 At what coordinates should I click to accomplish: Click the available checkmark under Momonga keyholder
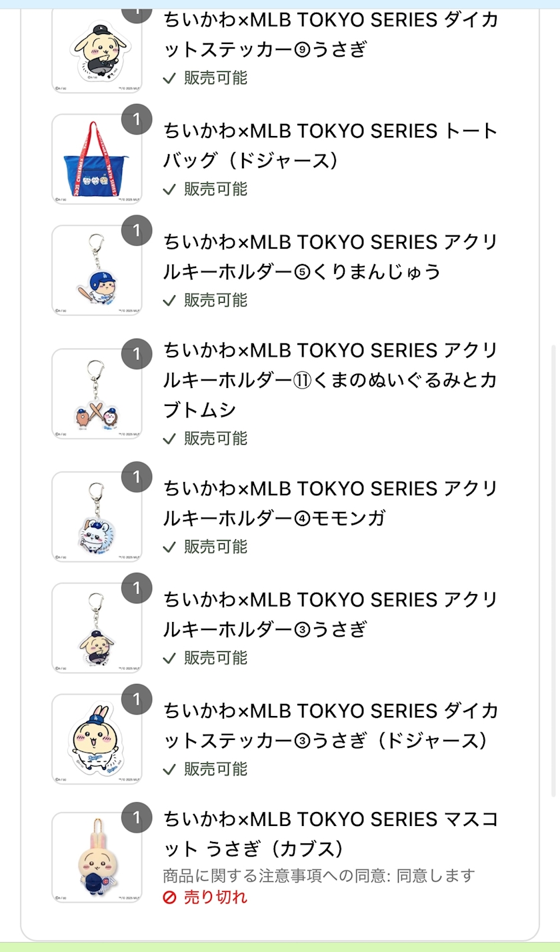[x=170, y=547]
